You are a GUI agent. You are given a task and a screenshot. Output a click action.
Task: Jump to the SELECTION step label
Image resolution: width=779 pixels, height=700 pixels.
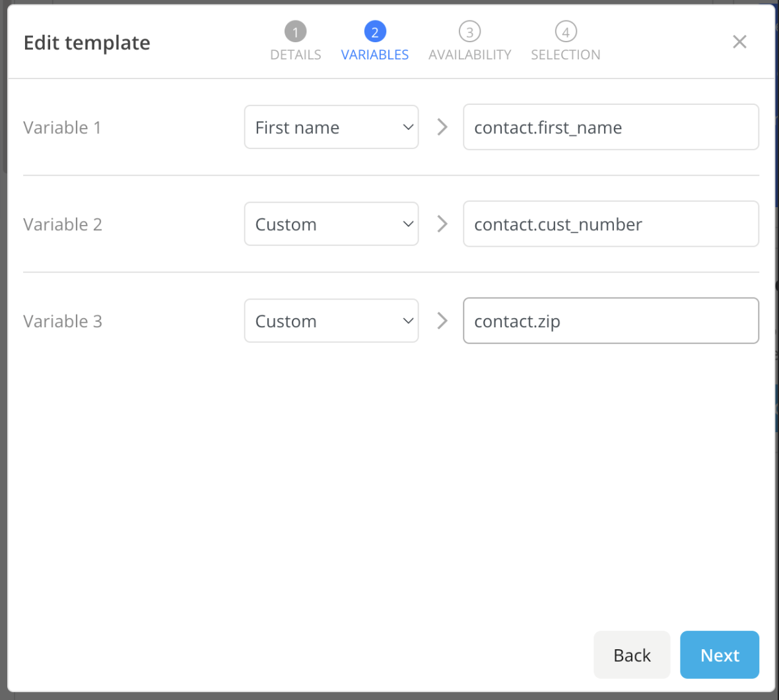[x=565, y=55]
